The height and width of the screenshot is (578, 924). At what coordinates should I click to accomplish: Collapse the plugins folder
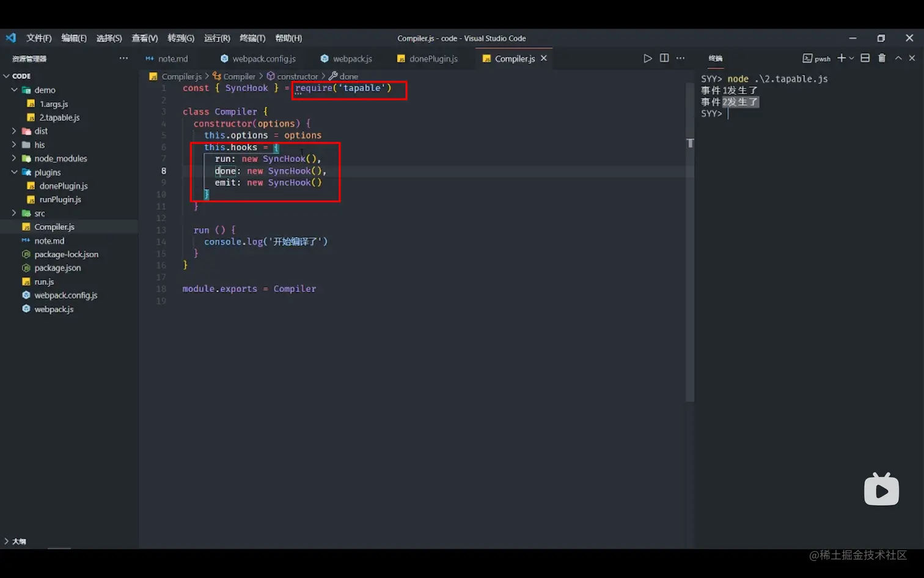click(14, 172)
